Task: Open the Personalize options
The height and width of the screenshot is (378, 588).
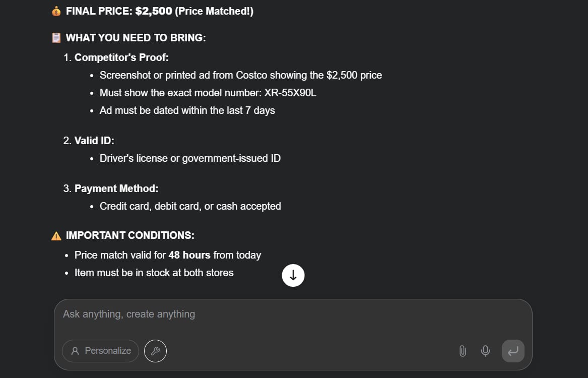Action: pos(100,351)
